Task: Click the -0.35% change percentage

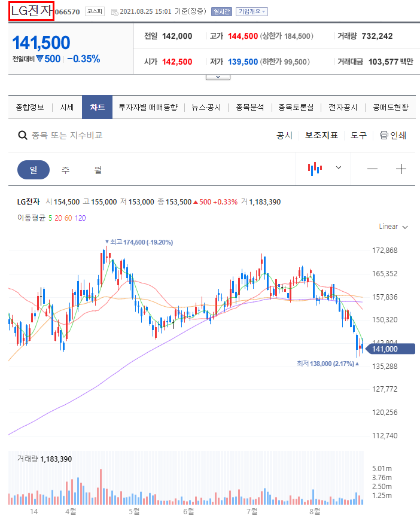Action: (x=84, y=59)
